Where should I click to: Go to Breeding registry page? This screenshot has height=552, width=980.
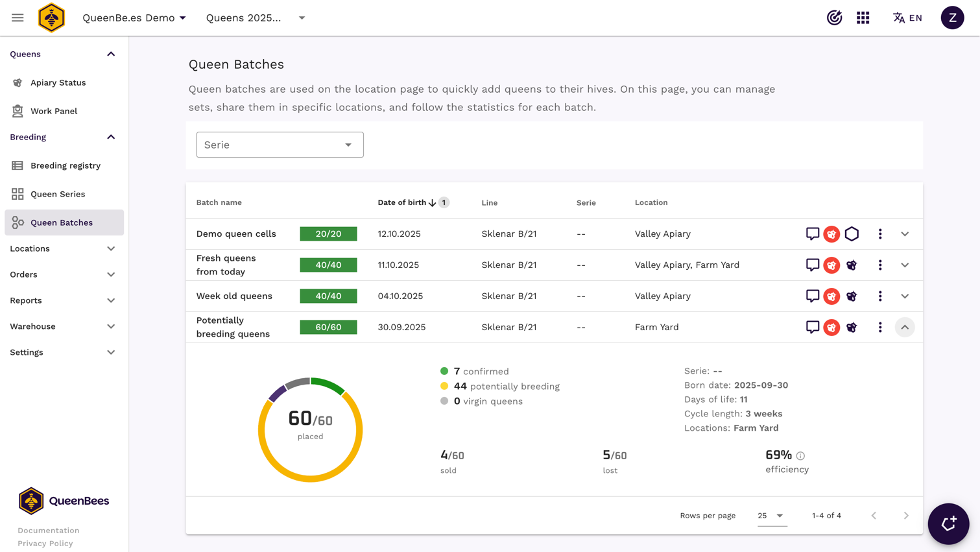(65, 165)
